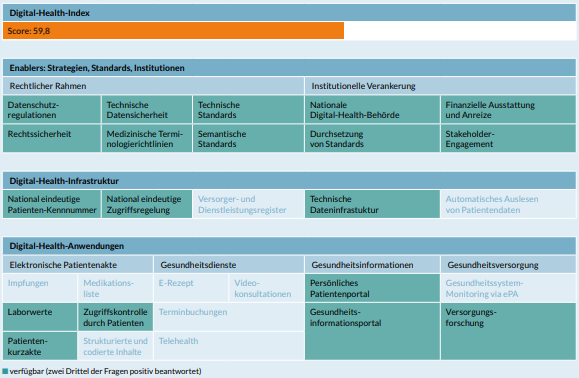This screenshot has height=378, width=579.
Task: Open the Institutionelle Verankerung section header
Action: pyautogui.click(x=440, y=86)
